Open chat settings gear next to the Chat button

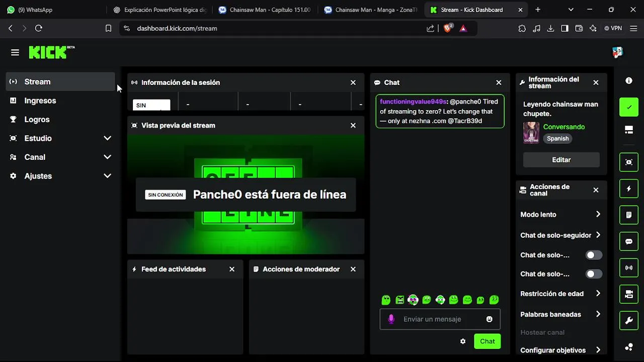[463, 341]
